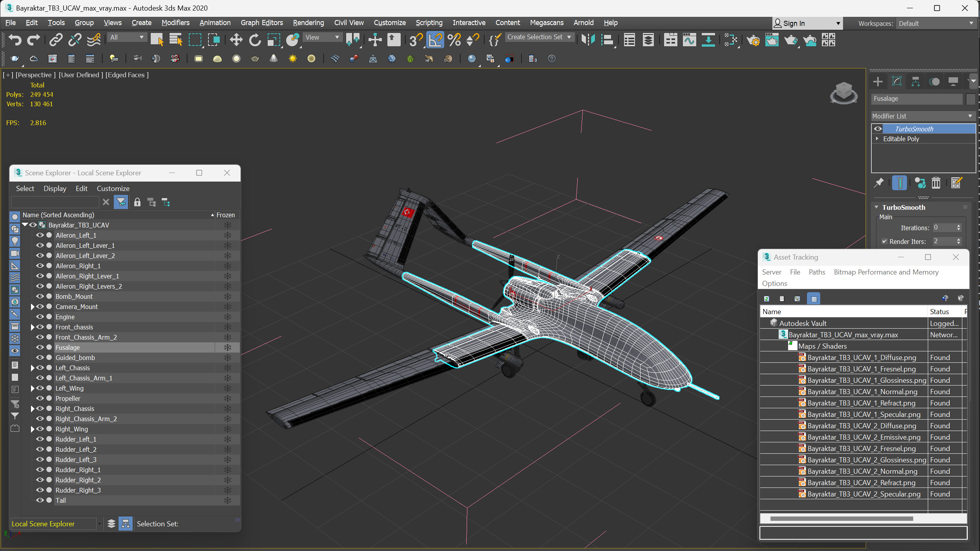Open the Modifier List dropdown

[x=923, y=116]
